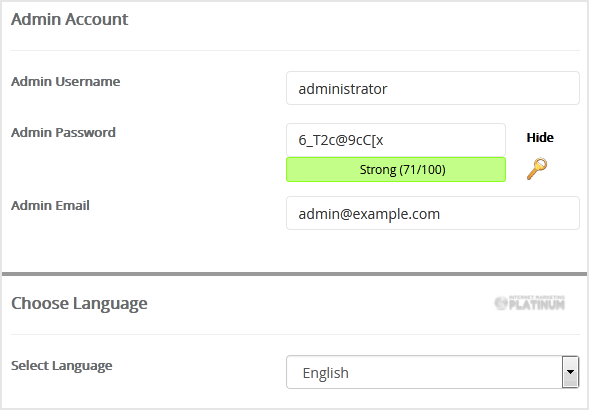Viewport: 589px width, 410px height.
Task: Click the Choose Language section heading
Action: tap(79, 304)
